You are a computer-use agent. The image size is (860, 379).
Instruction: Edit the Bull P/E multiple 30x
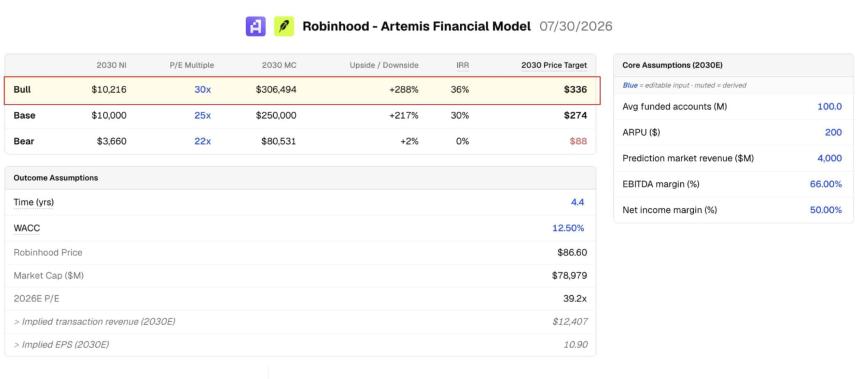pyautogui.click(x=202, y=89)
